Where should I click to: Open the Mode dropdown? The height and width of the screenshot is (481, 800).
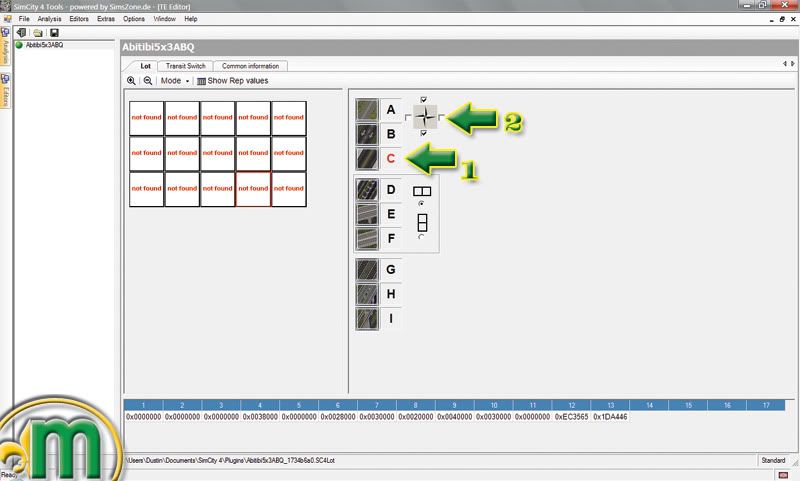pos(174,81)
